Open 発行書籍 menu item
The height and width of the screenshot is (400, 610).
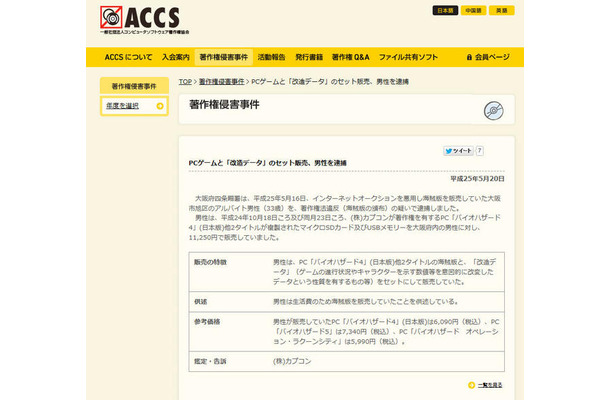tap(309, 57)
